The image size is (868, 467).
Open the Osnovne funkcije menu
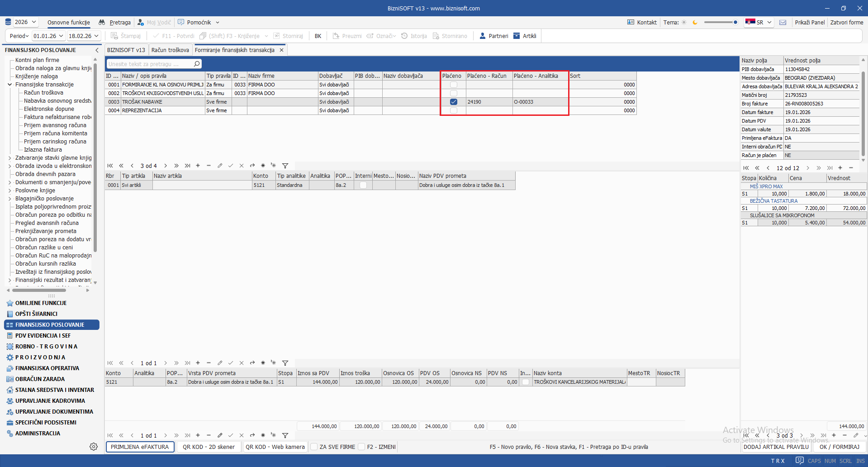tap(69, 22)
